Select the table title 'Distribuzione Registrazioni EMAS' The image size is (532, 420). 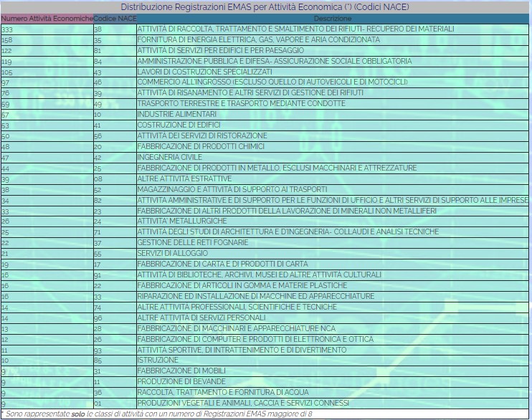[265, 6]
